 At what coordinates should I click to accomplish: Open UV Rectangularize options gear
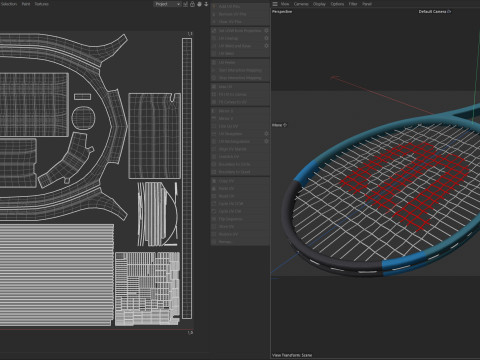point(266,141)
